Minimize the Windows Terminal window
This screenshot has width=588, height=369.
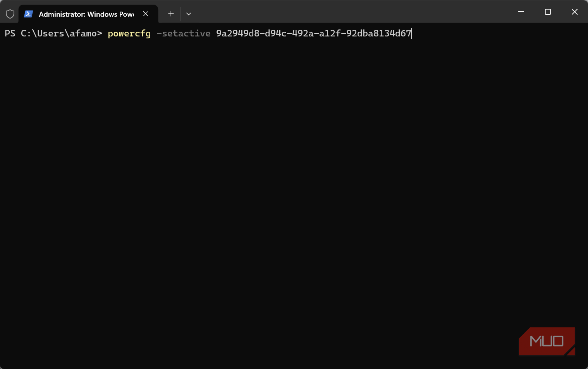click(x=521, y=12)
